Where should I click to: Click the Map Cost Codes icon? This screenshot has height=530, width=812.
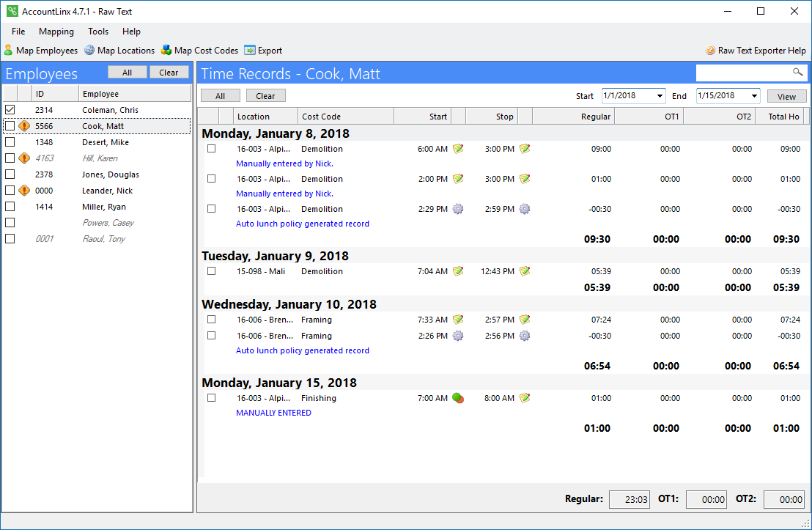tap(166, 51)
